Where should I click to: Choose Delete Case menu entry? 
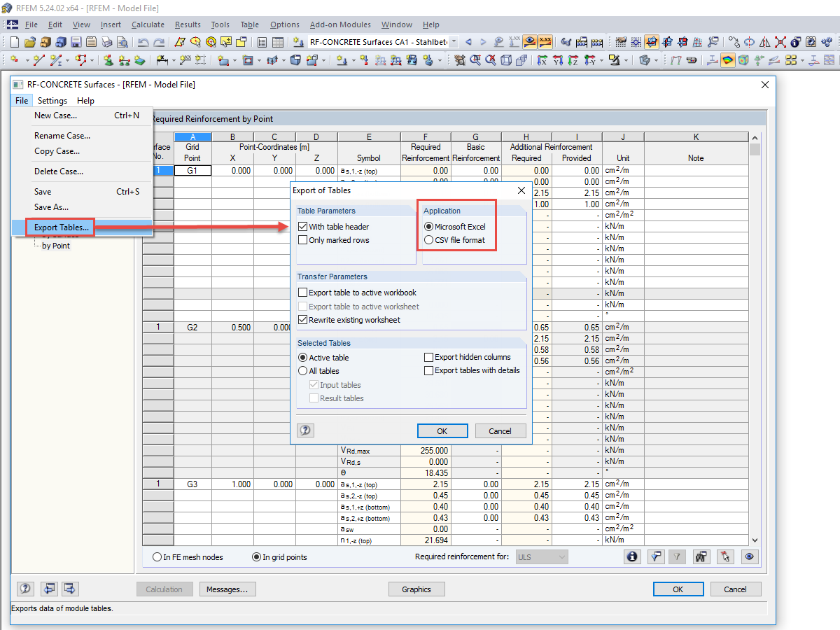click(x=83, y=171)
